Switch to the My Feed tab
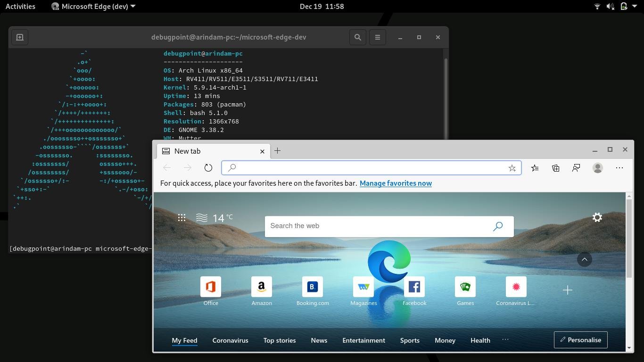Image resolution: width=644 pixels, height=362 pixels. click(x=184, y=340)
